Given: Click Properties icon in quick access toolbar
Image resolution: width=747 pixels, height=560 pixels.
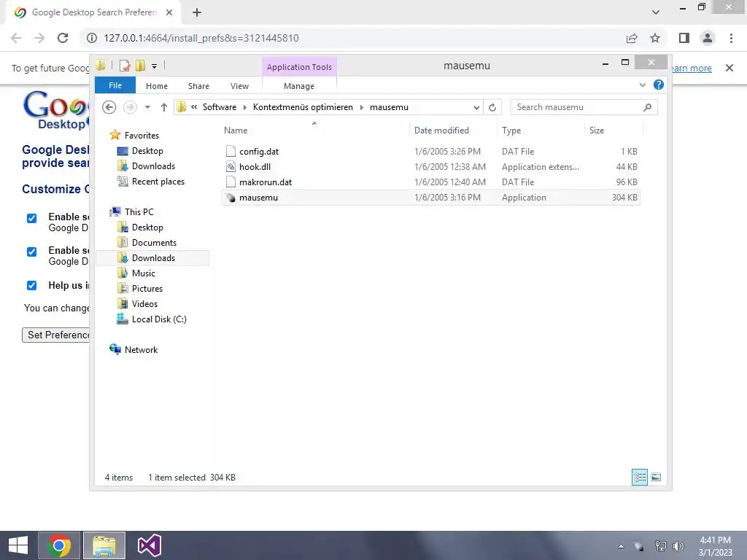Looking at the screenshot, I should 125,66.
